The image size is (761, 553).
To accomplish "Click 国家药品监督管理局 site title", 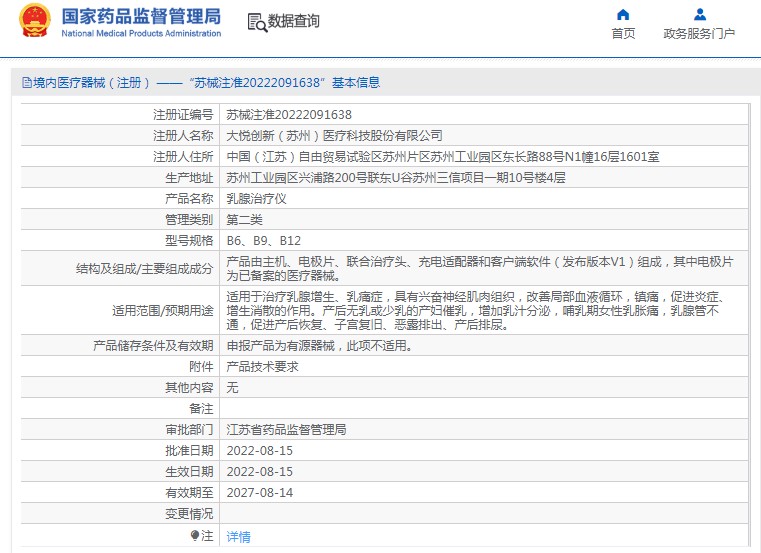I will 141,17.
